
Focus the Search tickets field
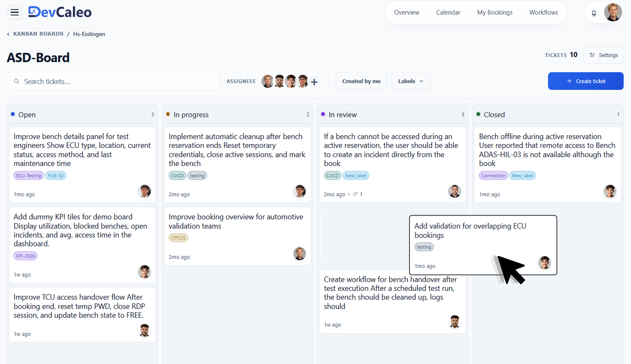[x=113, y=81]
